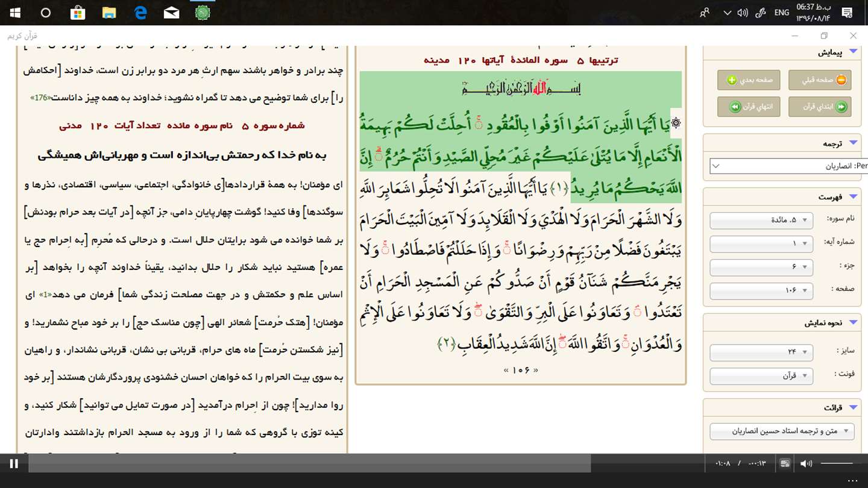Open the Windows Start menu
The height and width of the screenshot is (488, 868).
(x=14, y=13)
